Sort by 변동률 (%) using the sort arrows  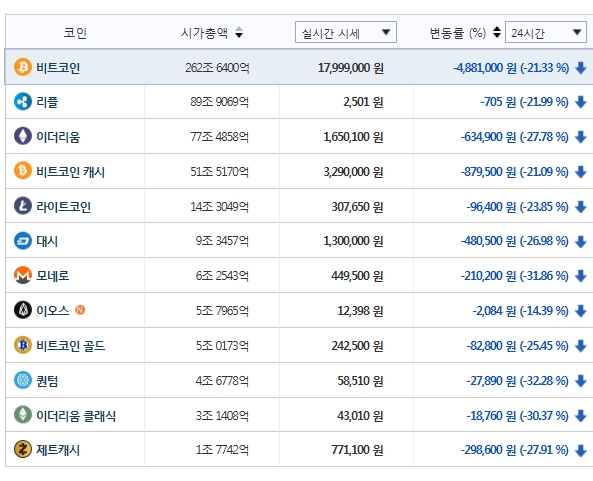point(497,32)
